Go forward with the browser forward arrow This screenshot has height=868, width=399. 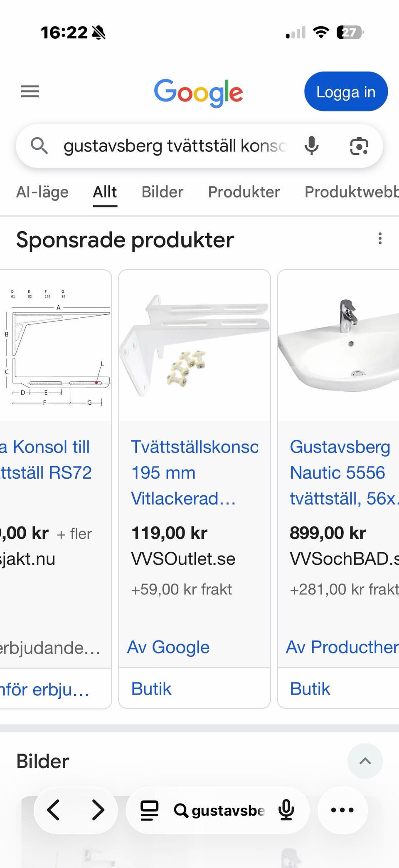click(98, 810)
